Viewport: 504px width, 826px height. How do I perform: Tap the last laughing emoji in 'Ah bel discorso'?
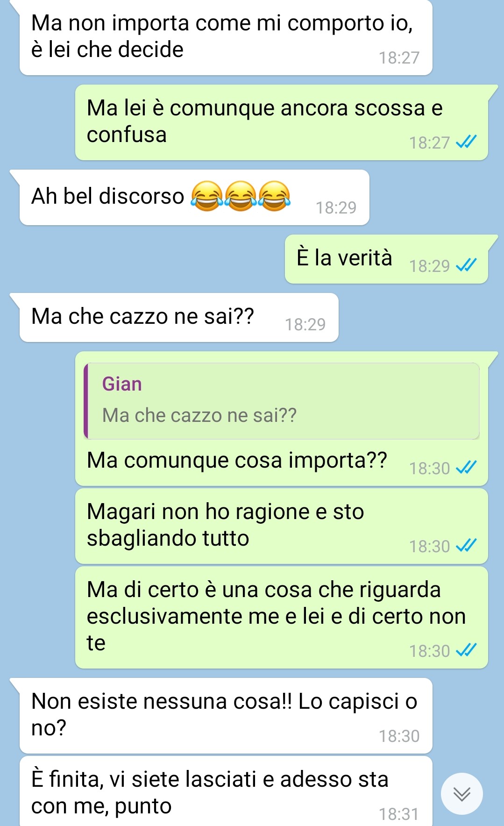[274, 196]
